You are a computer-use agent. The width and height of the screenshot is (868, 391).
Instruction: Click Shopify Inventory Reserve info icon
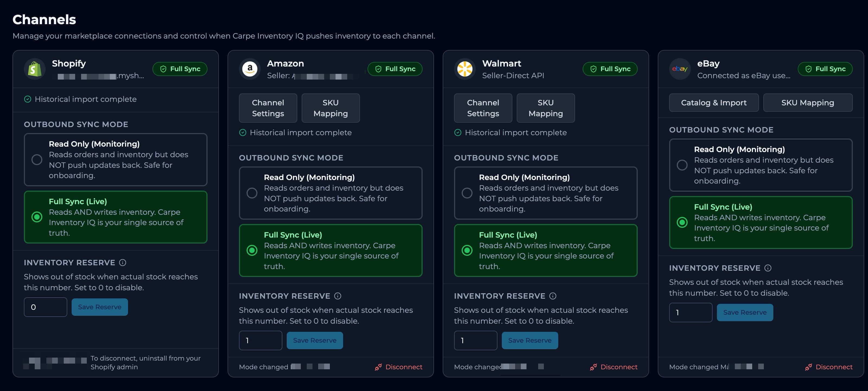tap(123, 263)
